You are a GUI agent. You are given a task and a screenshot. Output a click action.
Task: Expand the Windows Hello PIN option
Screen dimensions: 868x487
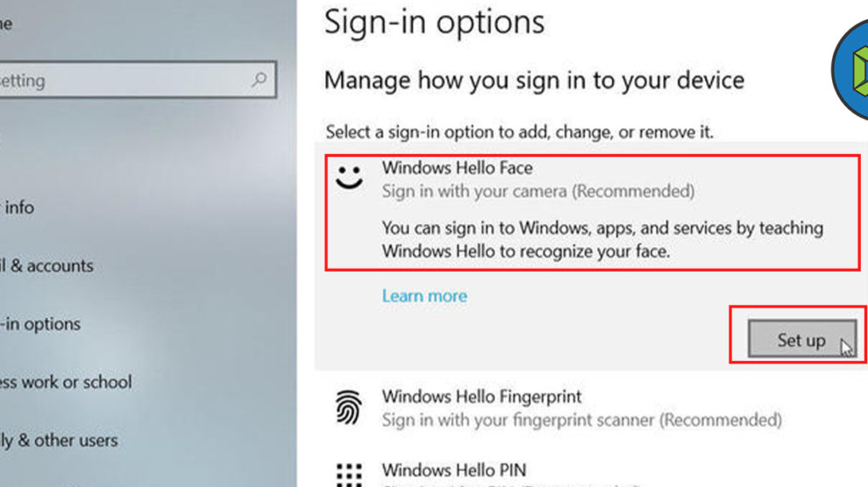click(454, 470)
